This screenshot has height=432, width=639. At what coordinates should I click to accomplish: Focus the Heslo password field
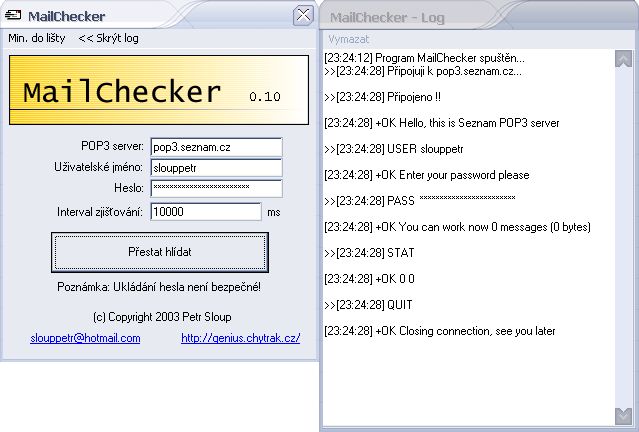coord(216,188)
